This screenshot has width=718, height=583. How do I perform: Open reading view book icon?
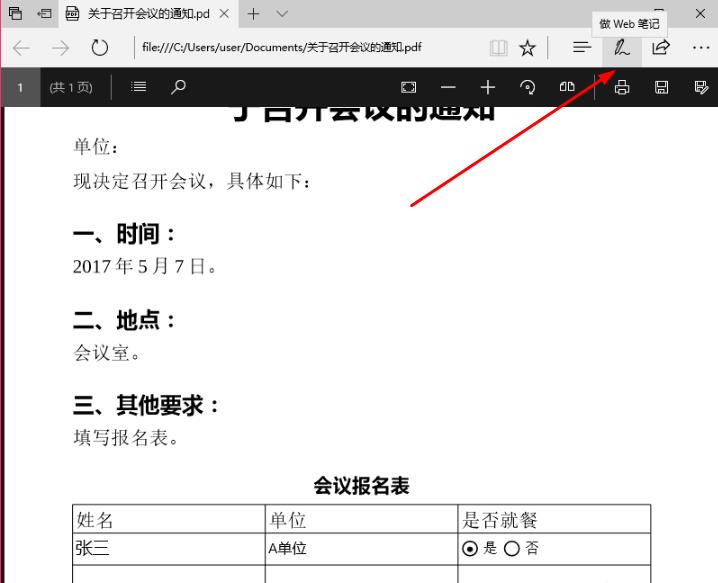[x=499, y=48]
